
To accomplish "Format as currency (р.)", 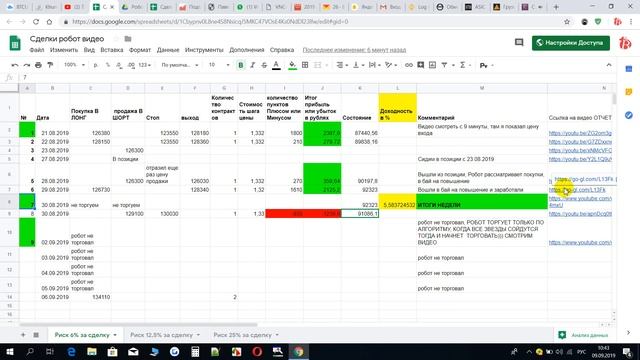I will [96, 65].
